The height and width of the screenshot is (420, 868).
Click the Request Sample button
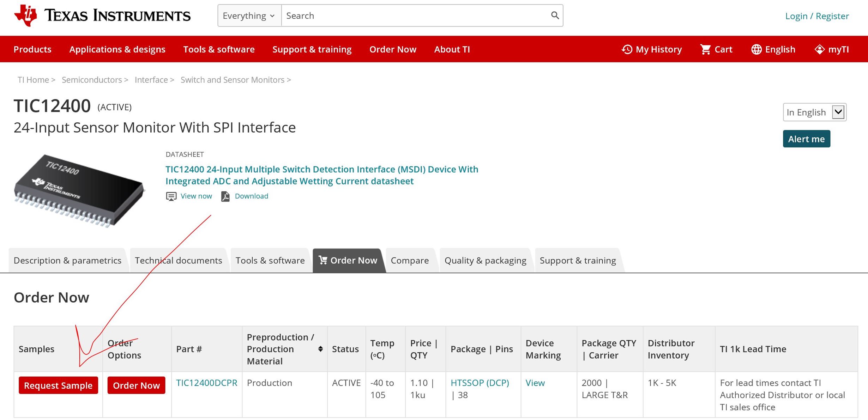[58, 385]
